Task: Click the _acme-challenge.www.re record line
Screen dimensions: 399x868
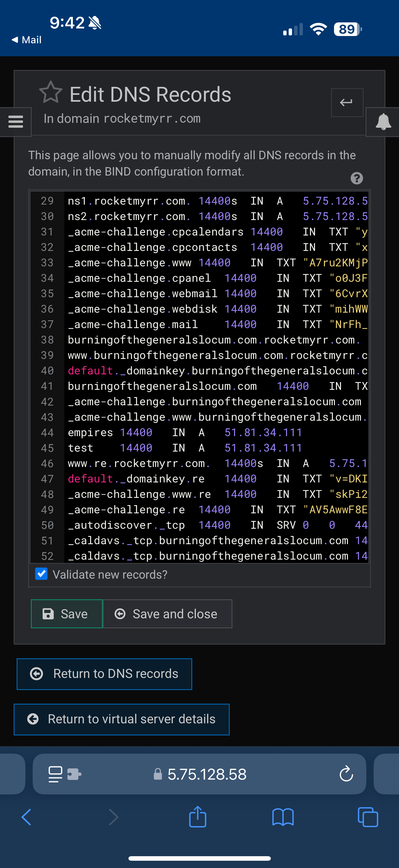Action: tap(217, 494)
